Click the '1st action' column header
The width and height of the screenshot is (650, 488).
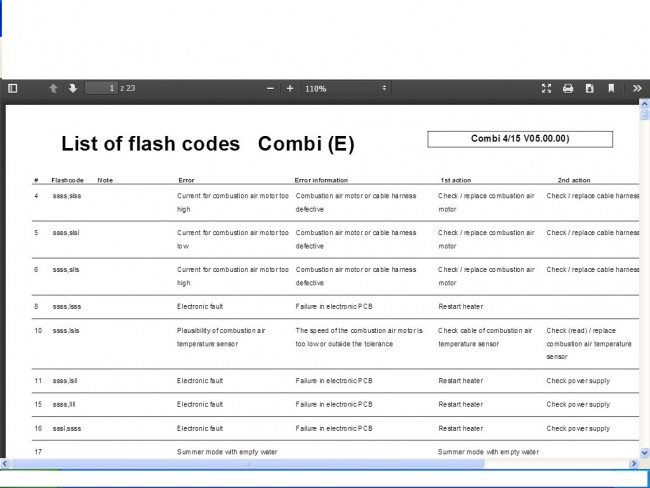[x=456, y=180]
